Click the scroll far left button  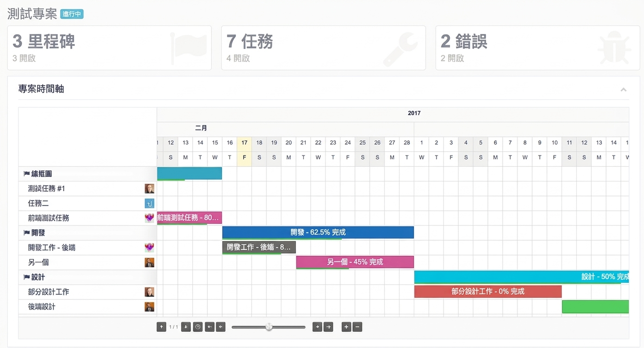pos(210,327)
